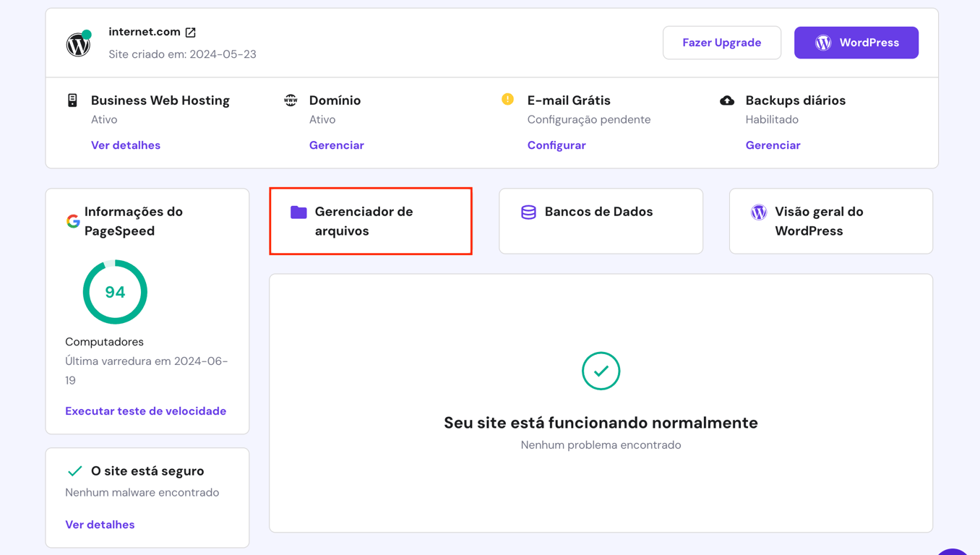Click the Backups diários cloud icon

[726, 100]
